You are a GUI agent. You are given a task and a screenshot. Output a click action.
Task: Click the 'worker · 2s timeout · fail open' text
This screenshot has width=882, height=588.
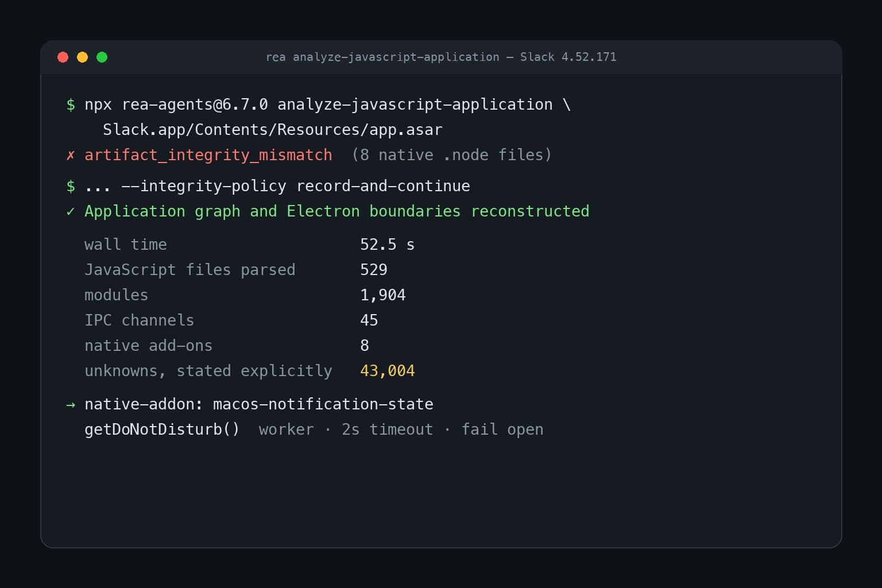[x=401, y=430]
